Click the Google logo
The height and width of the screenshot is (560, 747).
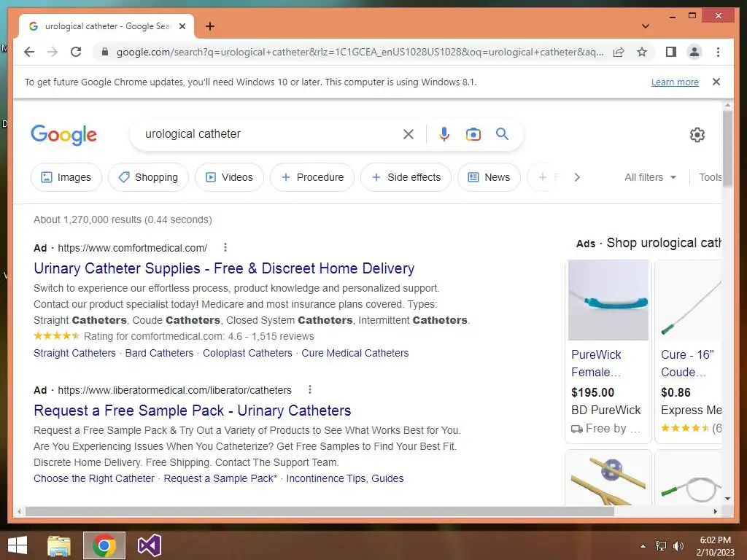(64, 135)
